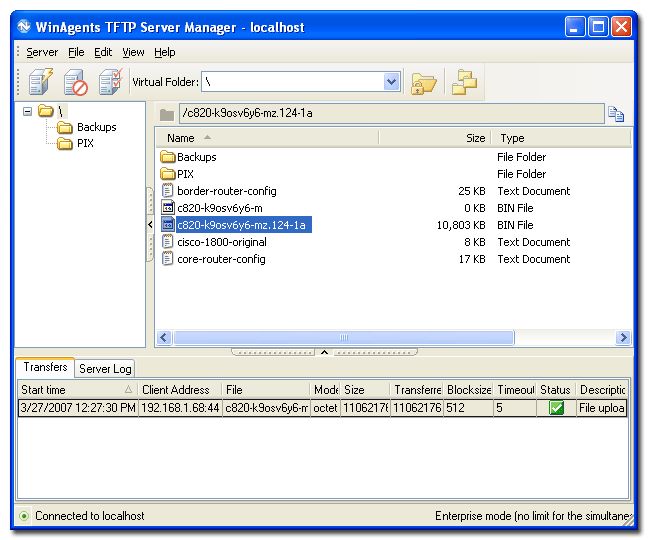Collapse the root folder tree node
This screenshot has width=648, height=540.
(28, 111)
